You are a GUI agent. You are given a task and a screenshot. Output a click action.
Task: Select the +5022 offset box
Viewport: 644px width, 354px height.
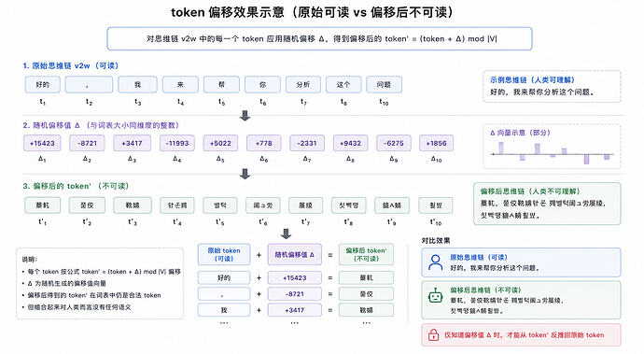tap(220, 143)
